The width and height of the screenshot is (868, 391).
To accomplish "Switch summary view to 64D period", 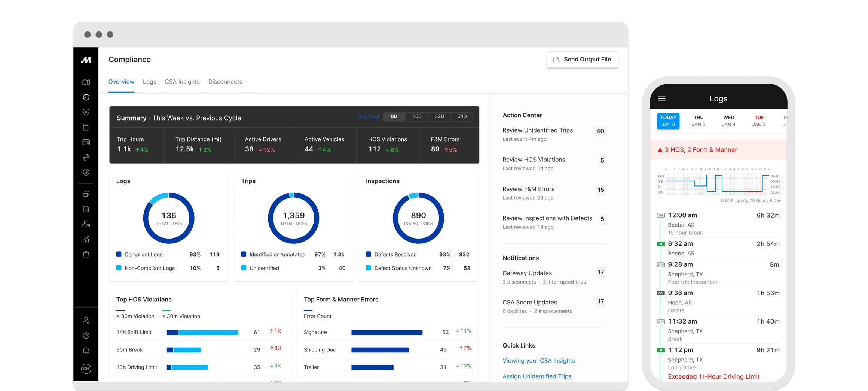I will 461,116.
